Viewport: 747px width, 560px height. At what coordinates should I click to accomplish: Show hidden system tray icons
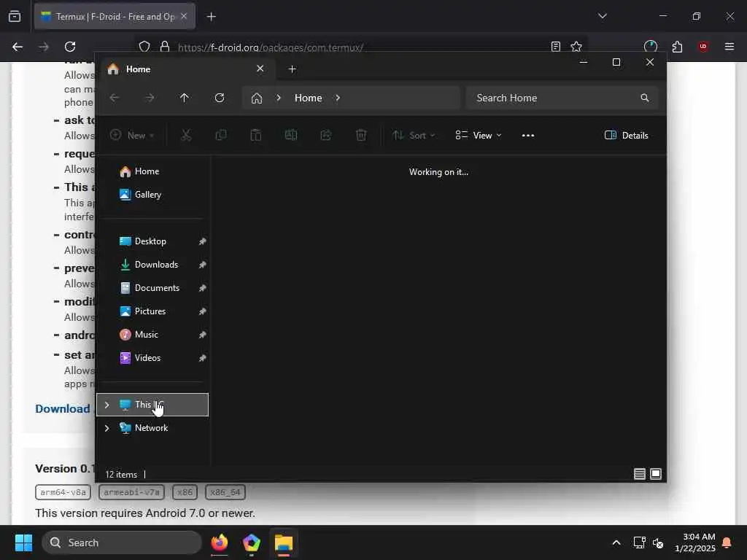616,542
